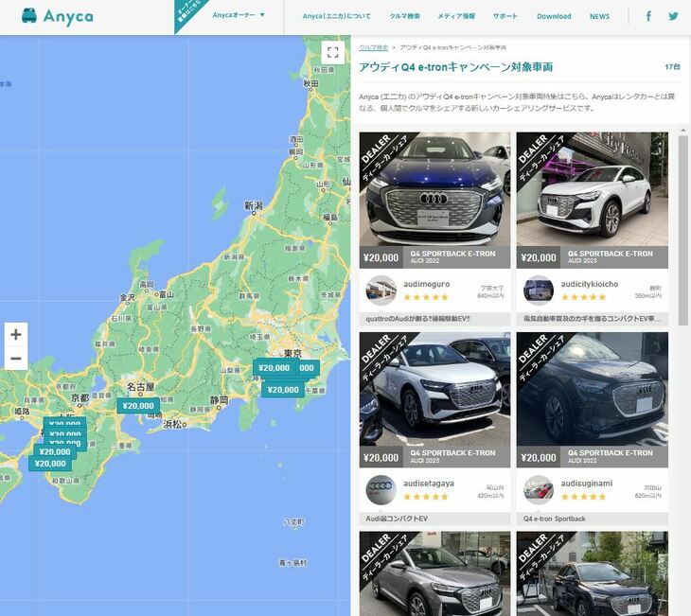
Task: Click the audisuginami owner name
Action: 587,484
